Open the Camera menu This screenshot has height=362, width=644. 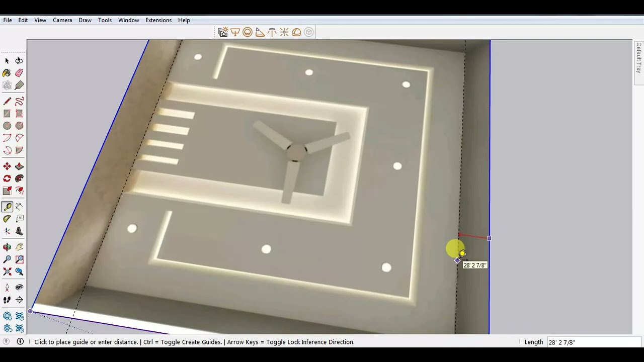[62, 20]
